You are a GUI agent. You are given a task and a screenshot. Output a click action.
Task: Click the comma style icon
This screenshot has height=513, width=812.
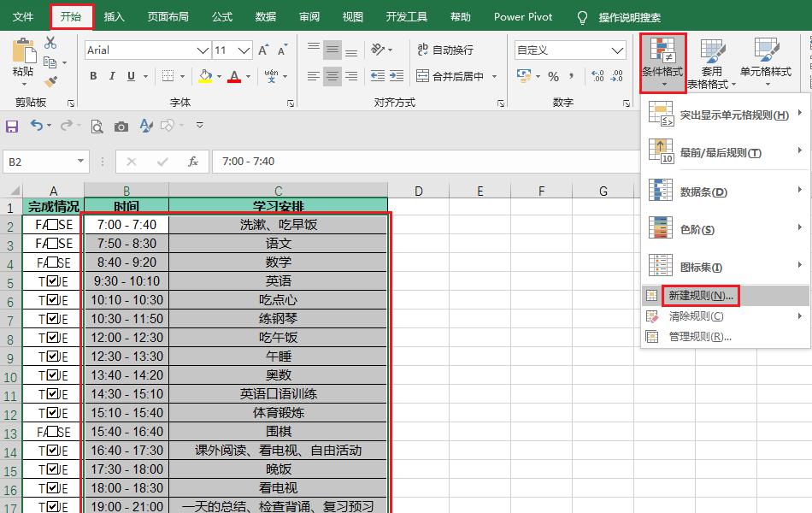571,76
